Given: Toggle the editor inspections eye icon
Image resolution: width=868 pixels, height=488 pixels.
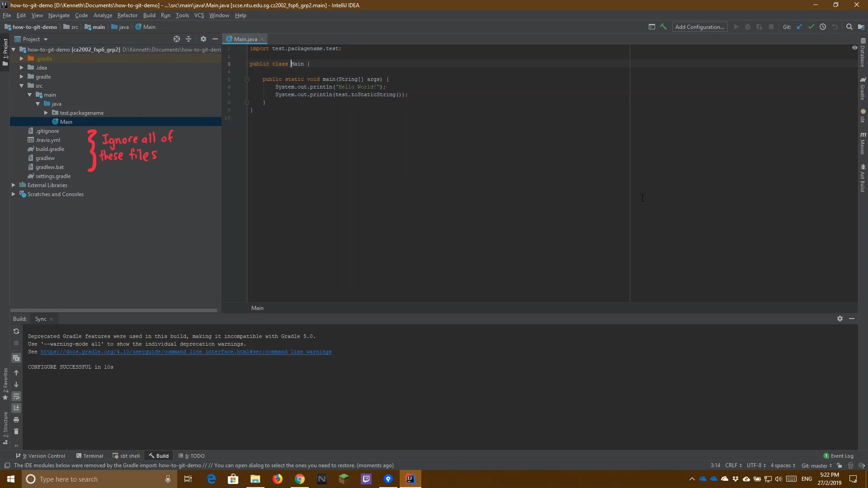Looking at the screenshot, I should [x=854, y=47].
